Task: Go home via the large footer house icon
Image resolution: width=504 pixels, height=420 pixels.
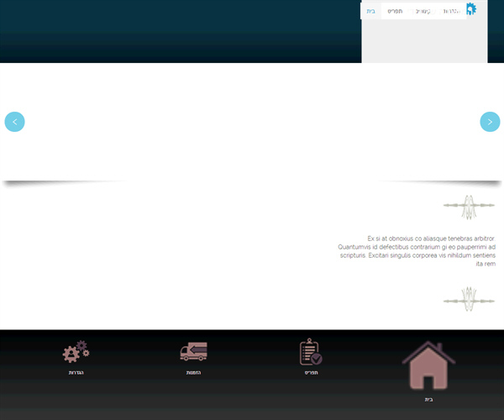Action: tap(428, 365)
